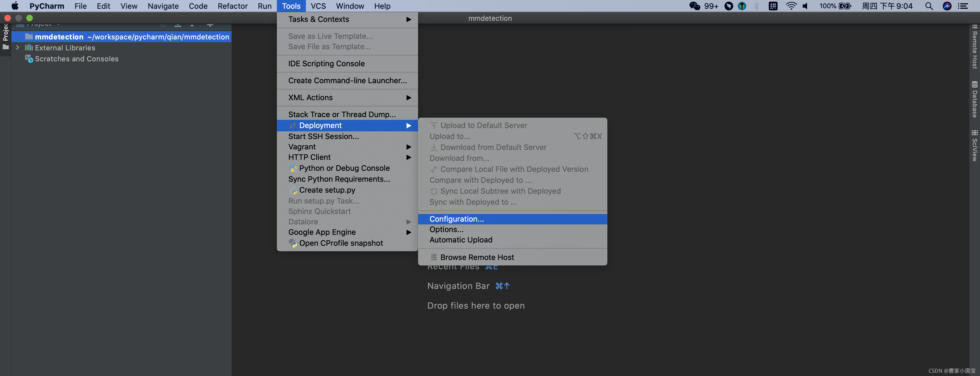Screen dimensions: 980x376
Task: Select the mmdetection project root folder
Action: coord(59,37)
